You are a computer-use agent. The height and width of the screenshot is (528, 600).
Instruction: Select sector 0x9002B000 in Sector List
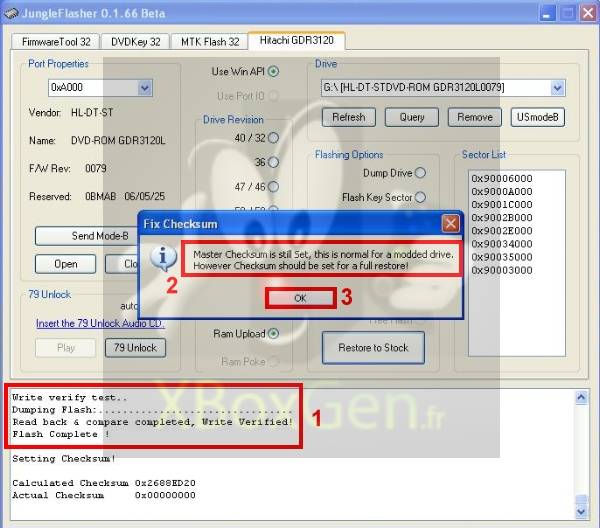click(x=502, y=218)
